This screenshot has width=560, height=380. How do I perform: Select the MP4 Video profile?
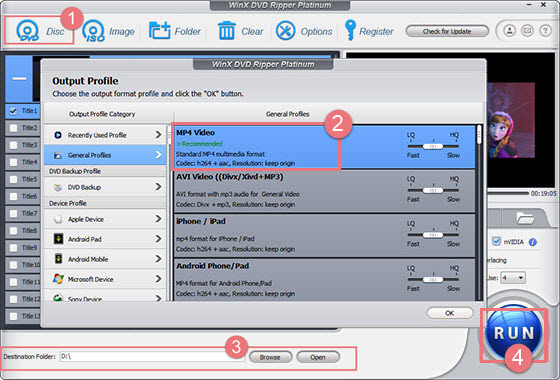click(324, 147)
